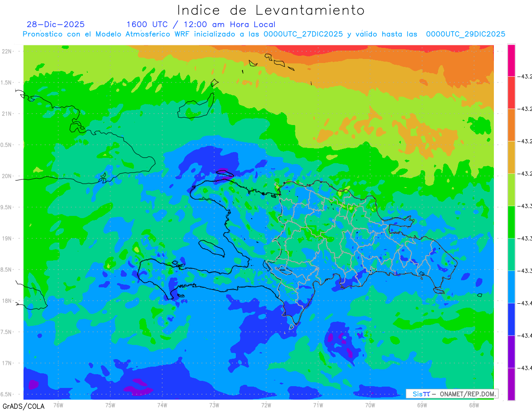The height and width of the screenshot is (411, 532).
Task: Select the pink swatch in the color legend
Action: (511, 60)
